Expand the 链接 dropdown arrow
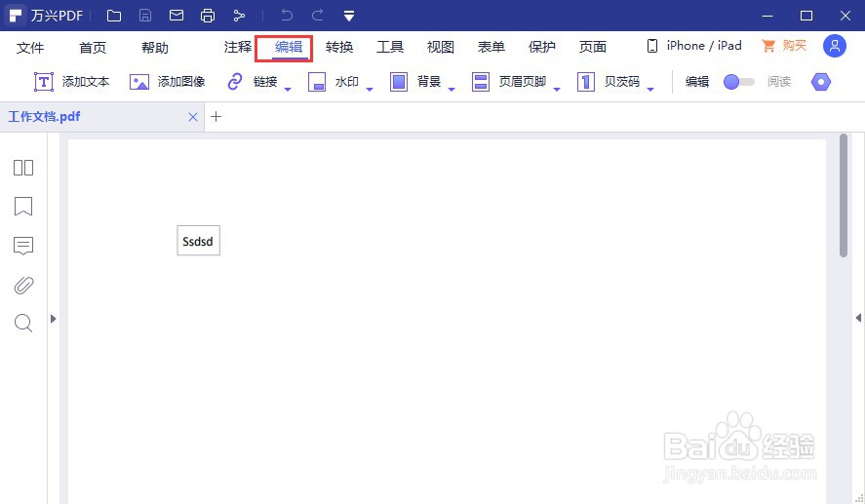Viewport: 865px width, 504px height. 288,90
